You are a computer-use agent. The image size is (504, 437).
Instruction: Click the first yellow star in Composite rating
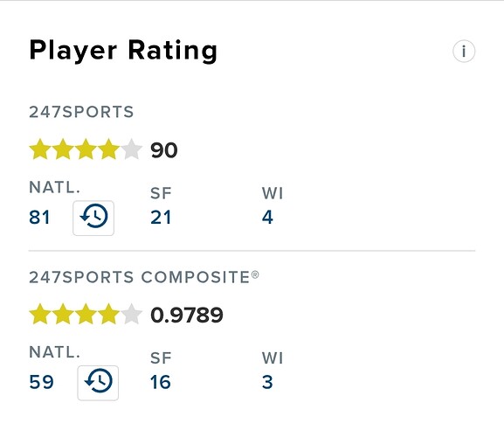click(x=40, y=314)
